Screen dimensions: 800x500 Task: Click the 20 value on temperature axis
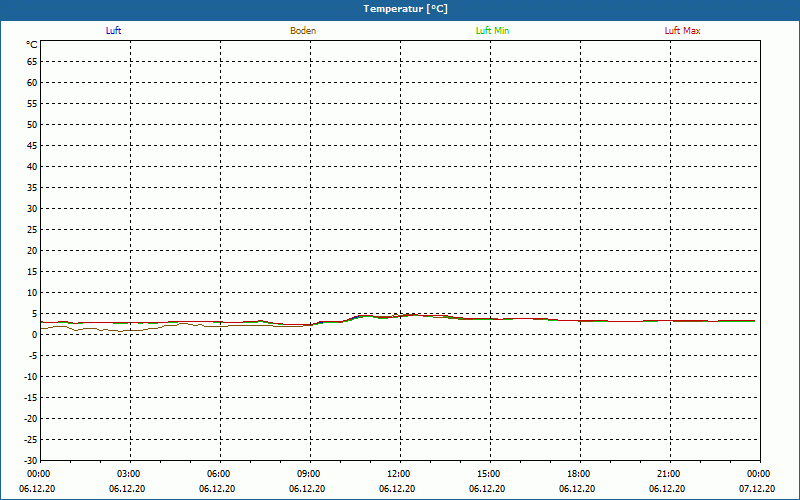pos(32,251)
